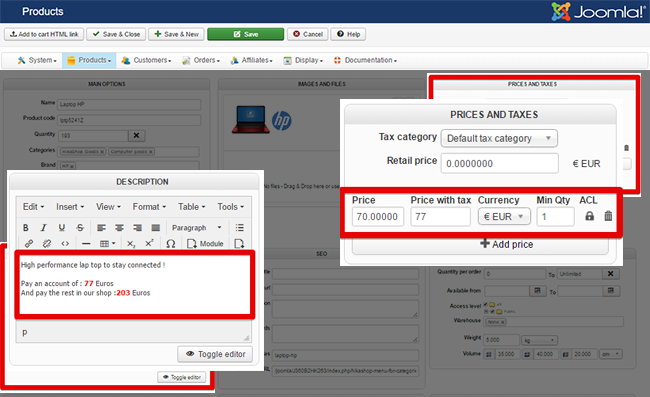Screen dimensions: 650x397
Task: Toggle strikethrough formatting in description editor
Action: pyautogui.click(x=80, y=228)
